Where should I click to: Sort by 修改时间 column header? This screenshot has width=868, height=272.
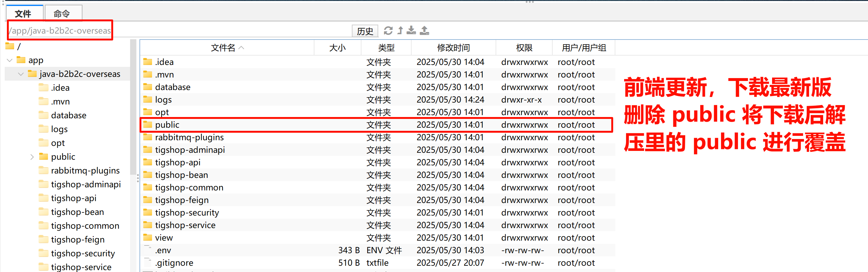tap(453, 47)
